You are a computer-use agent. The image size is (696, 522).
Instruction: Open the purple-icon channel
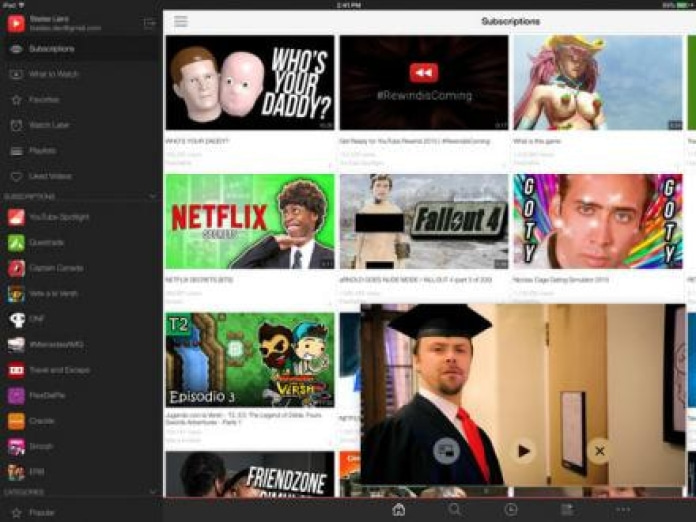[81, 395]
